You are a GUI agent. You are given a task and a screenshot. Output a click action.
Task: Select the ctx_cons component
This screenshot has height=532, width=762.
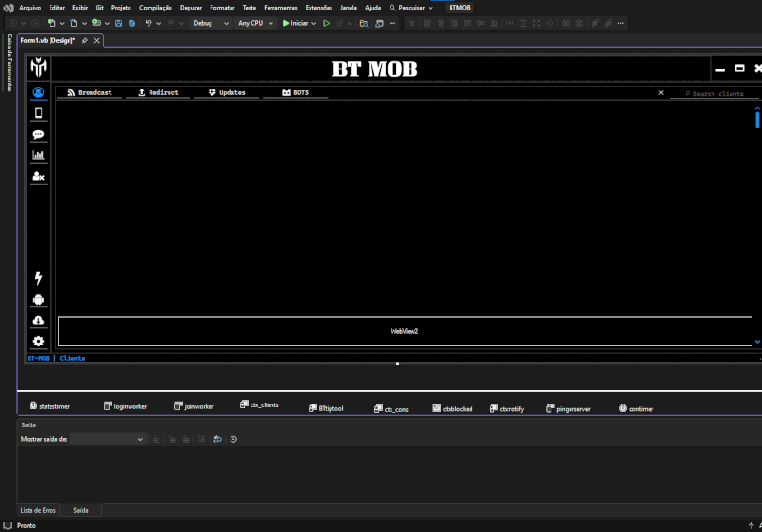click(391, 409)
